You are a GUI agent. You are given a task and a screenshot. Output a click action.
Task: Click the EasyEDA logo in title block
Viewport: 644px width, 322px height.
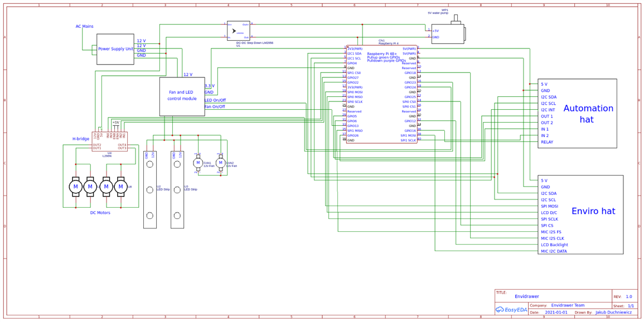tap(511, 309)
